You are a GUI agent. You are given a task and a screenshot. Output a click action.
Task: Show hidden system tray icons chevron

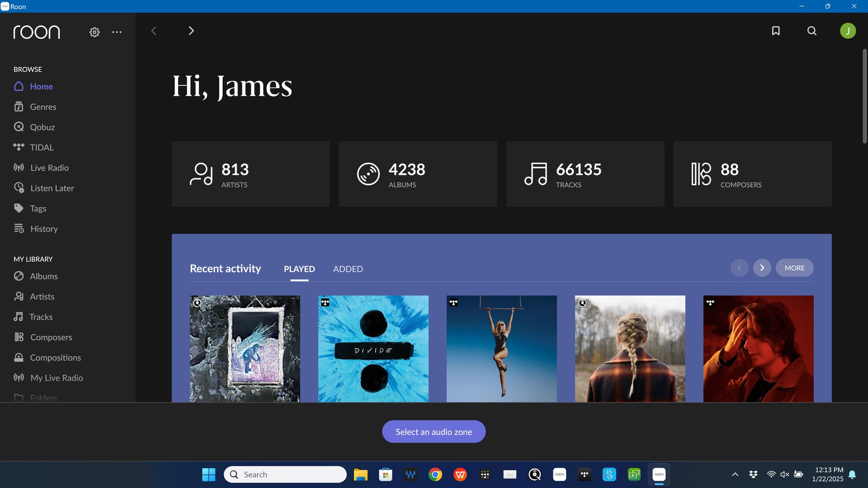coord(735,474)
